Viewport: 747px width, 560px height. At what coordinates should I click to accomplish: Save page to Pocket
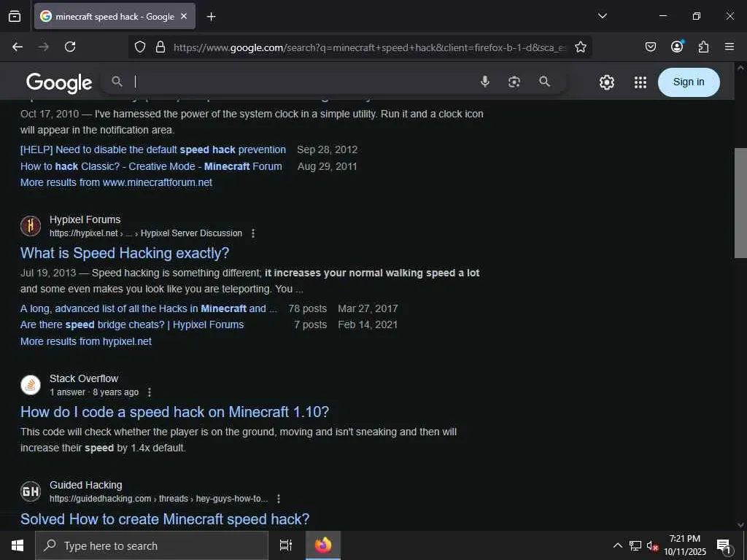pos(651,47)
